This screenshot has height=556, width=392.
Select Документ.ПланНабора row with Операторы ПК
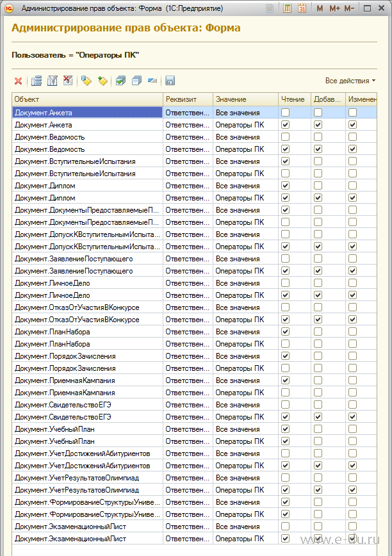click(x=194, y=344)
